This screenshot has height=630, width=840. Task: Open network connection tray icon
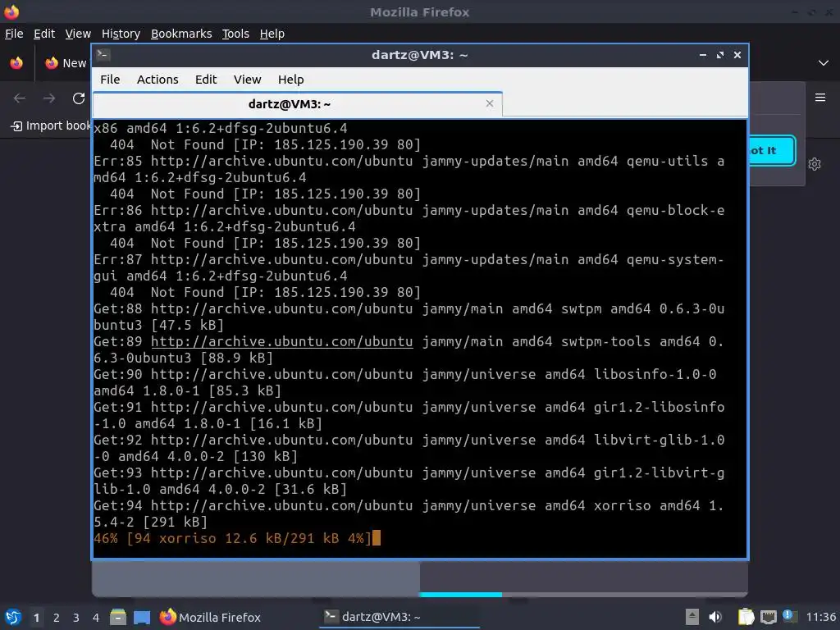point(768,617)
